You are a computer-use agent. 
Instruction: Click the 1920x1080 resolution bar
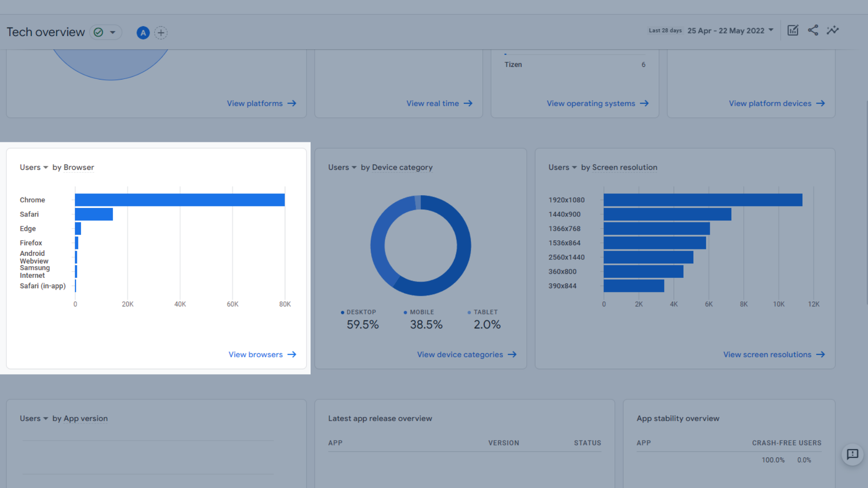coord(703,200)
